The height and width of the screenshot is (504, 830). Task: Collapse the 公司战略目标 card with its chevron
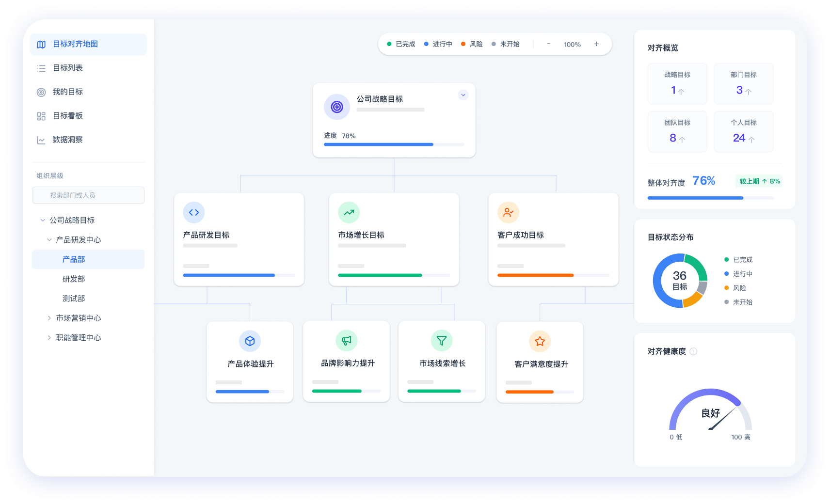(x=463, y=95)
